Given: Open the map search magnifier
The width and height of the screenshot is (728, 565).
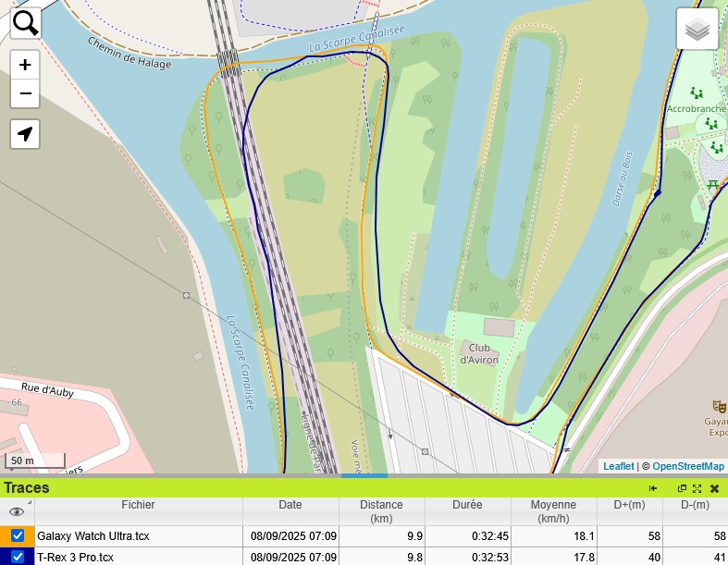Looking at the screenshot, I should click(x=25, y=23).
